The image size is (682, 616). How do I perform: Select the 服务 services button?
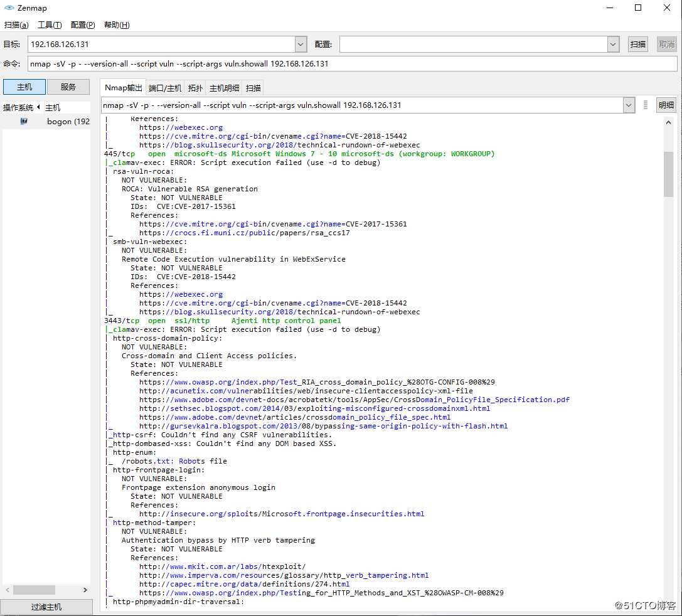[68, 87]
